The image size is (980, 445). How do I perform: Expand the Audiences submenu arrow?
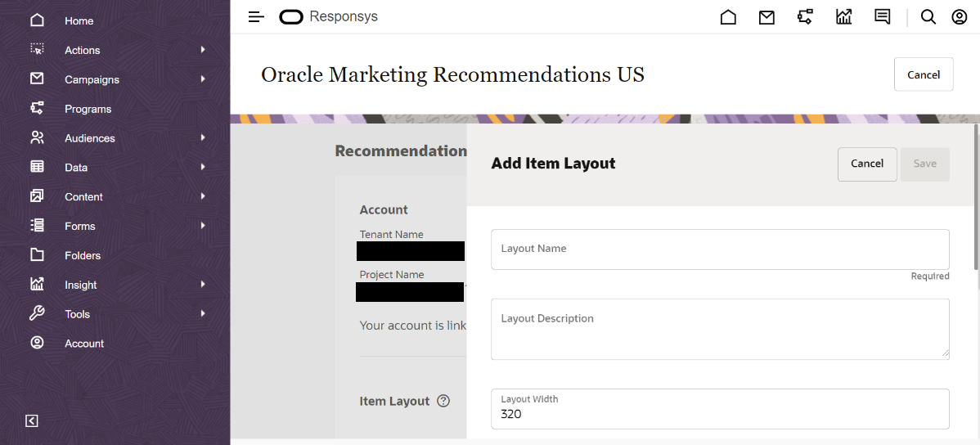coord(203,138)
